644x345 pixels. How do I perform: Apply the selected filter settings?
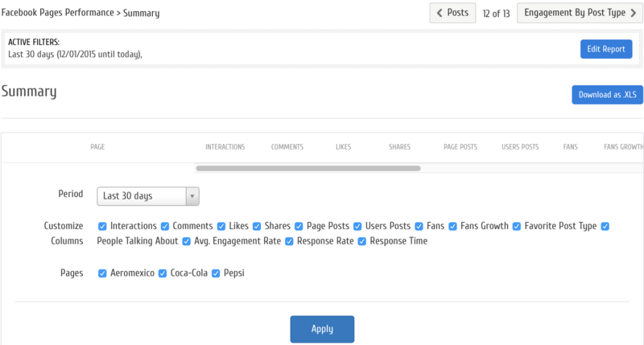coord(322,329)
